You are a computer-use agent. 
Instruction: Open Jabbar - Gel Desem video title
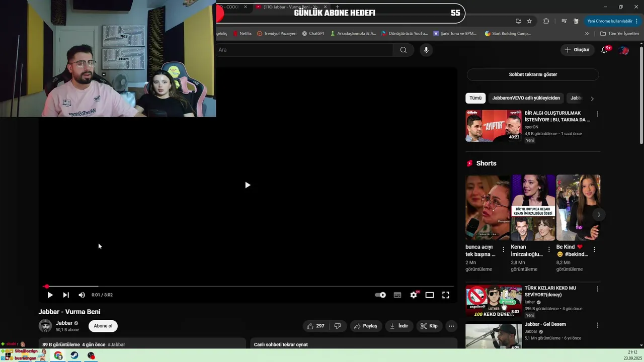545,324
